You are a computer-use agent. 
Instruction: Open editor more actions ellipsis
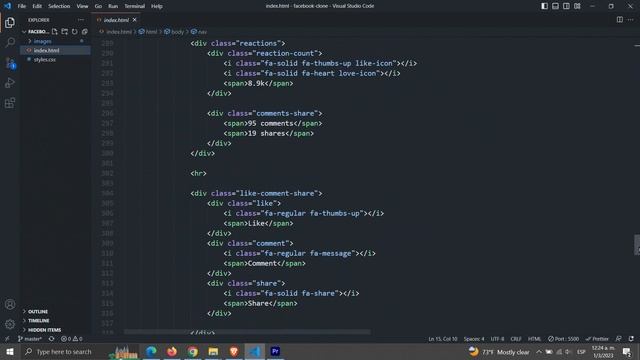(x=631, y=20)
